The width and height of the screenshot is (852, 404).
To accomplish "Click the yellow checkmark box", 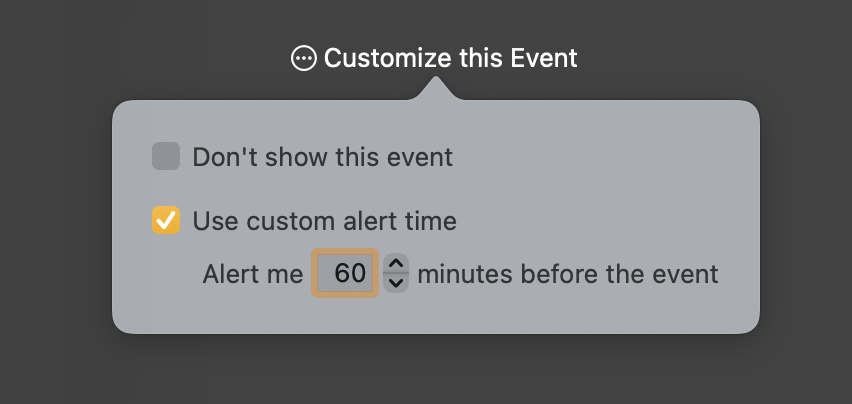I will coord(166,220).
